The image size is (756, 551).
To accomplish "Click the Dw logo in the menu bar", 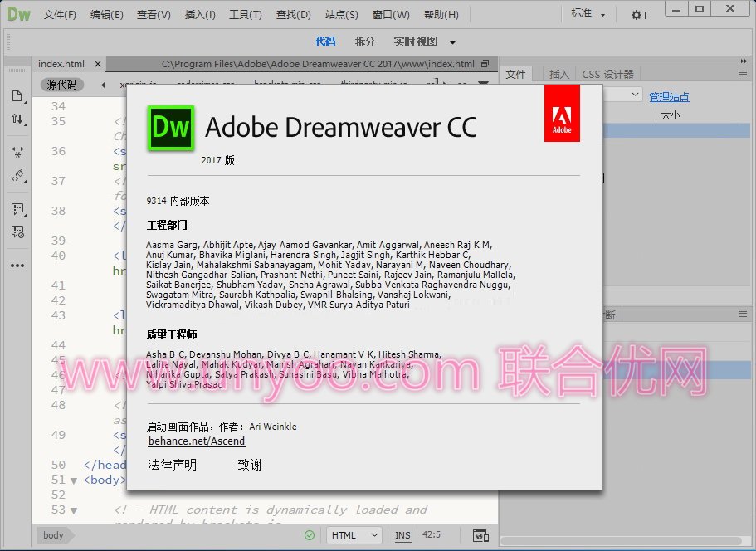I will [x=19, y=14].
